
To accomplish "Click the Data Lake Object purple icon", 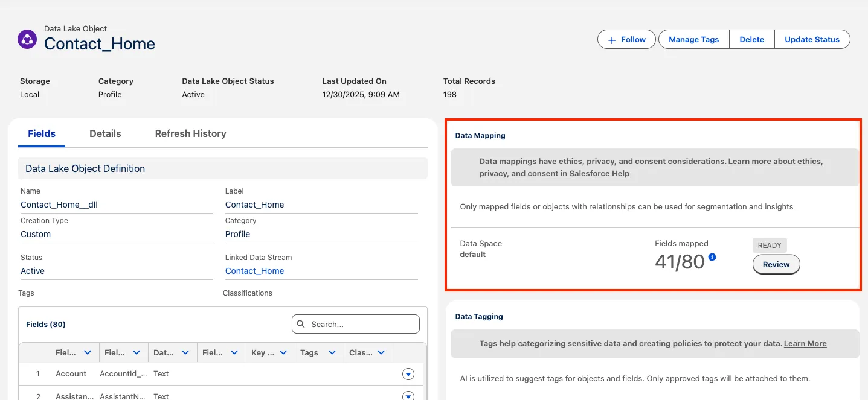I will [27, 39].
